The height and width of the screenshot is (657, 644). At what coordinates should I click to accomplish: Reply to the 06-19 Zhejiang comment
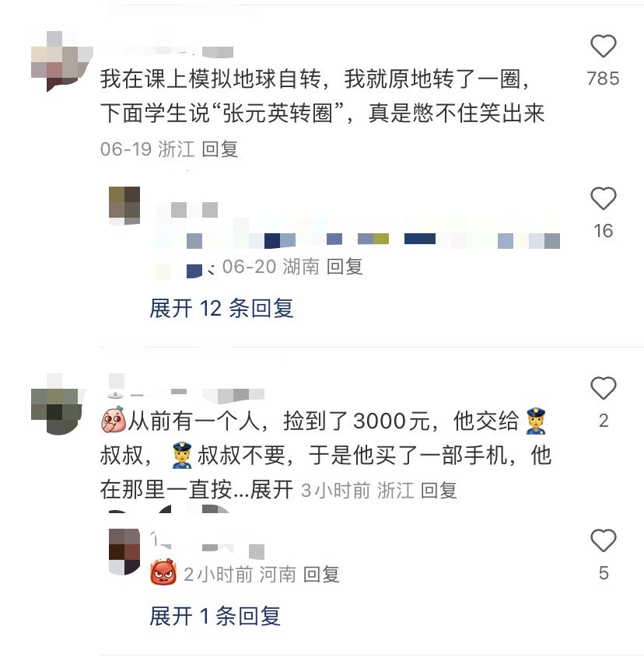coord(219,149)
